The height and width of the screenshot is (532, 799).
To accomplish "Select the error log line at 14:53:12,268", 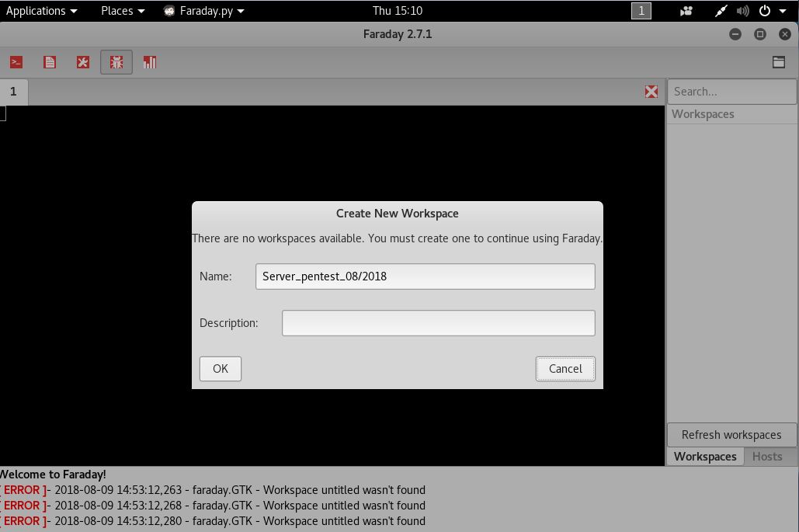I will [213, 506].
